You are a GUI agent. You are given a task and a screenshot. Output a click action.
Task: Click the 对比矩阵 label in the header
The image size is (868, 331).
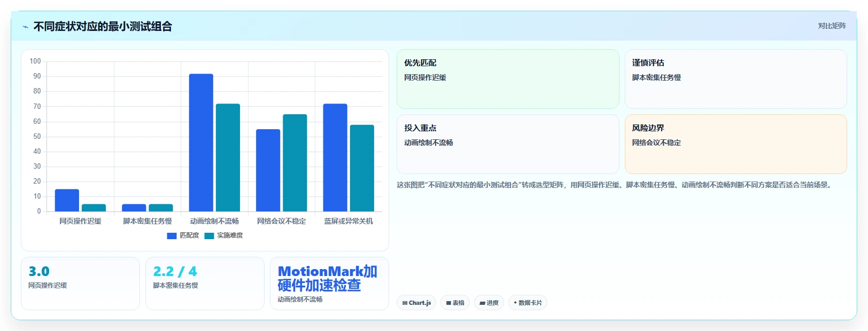pos(832,26)
